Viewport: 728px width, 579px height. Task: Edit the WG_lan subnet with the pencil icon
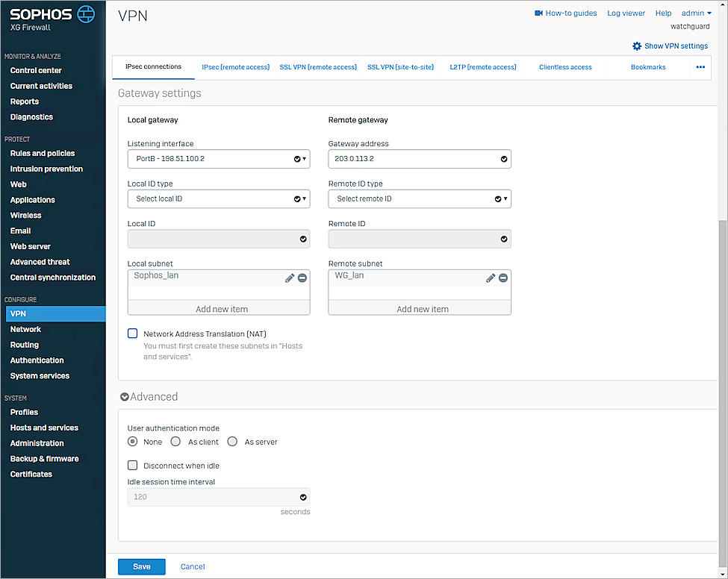491,277
